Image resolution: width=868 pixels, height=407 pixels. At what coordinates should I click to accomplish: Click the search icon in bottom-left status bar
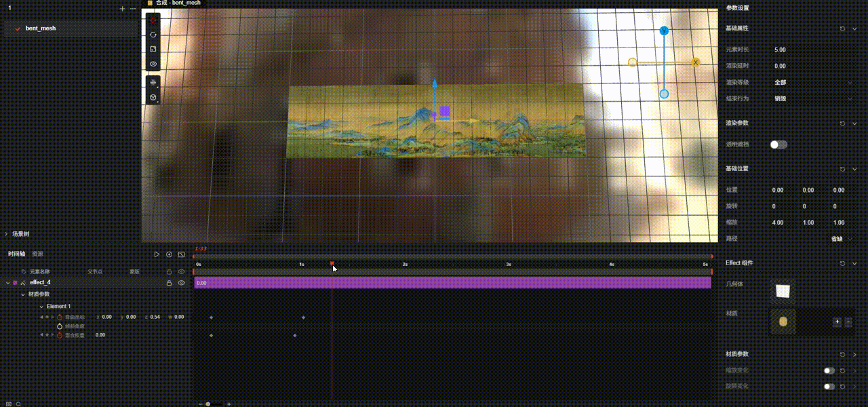point(18,404)
